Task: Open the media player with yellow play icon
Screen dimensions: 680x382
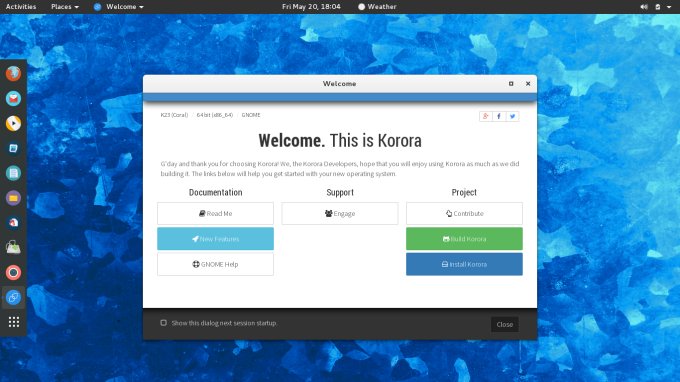Action: (13, 123)
